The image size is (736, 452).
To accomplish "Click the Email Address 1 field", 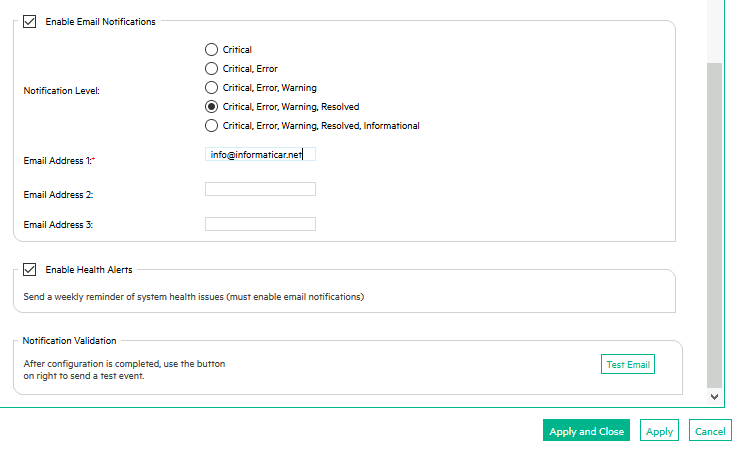I will [x=261, y=154].
